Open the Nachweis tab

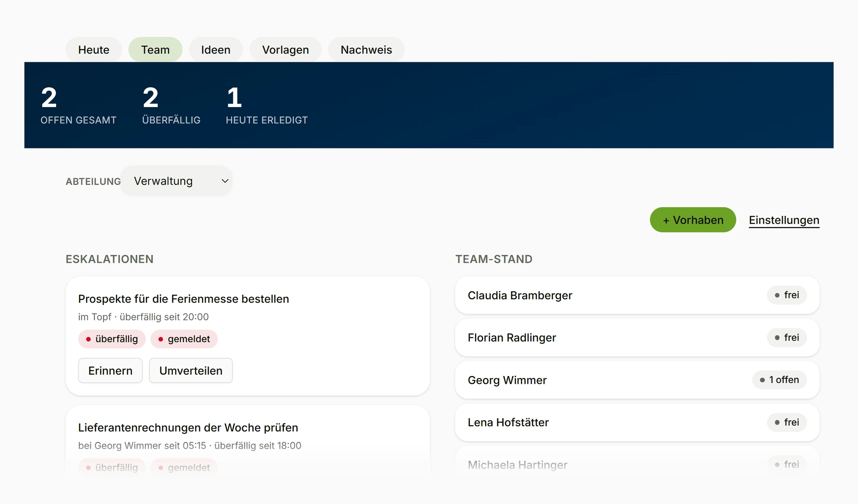(366, 50)
